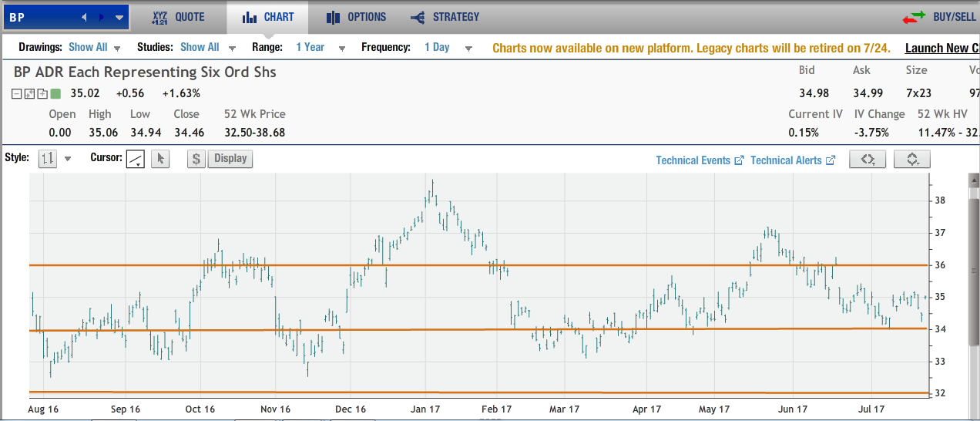Click the dollar sign button
The width and height of the screenshot is (980, 421).
[196, 159]
